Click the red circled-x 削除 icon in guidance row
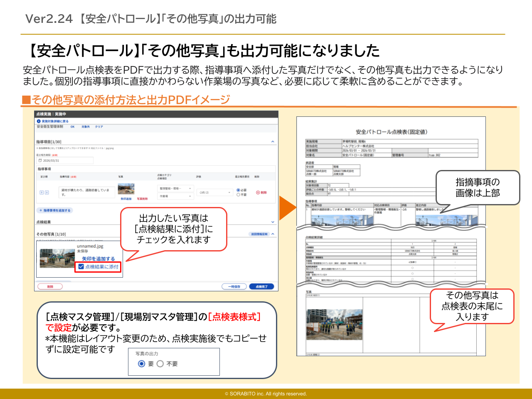The image size is (532, 399). click(x=258, y=192)
